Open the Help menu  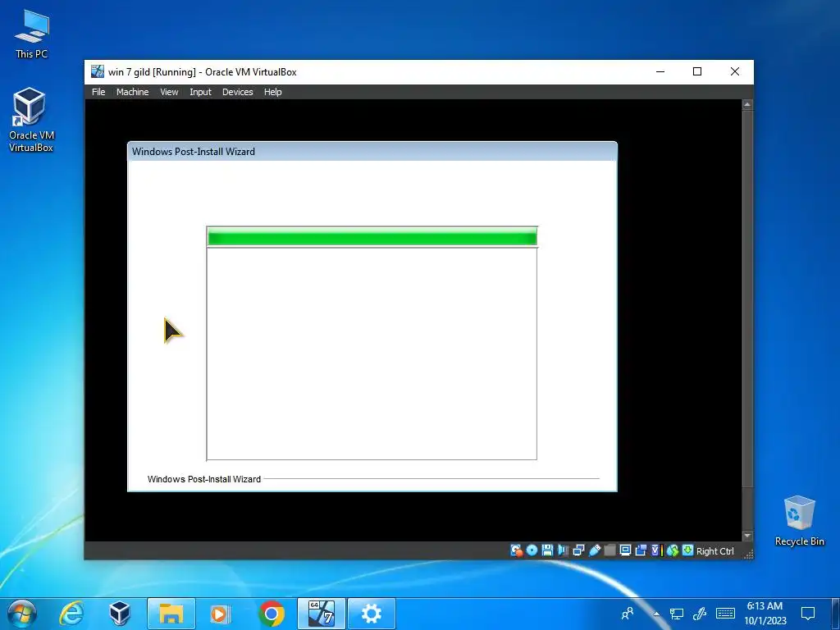(x=272, y=92)
